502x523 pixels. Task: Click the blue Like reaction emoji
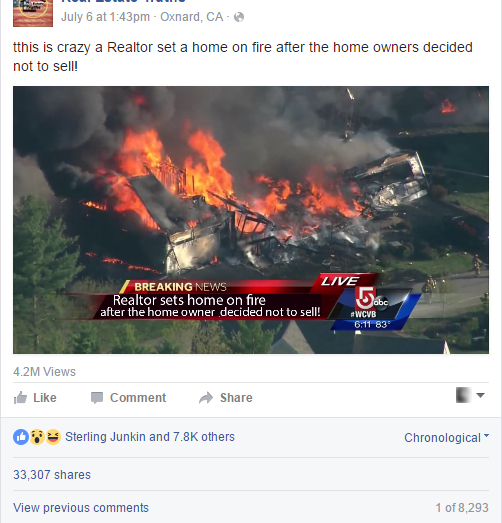21,437
